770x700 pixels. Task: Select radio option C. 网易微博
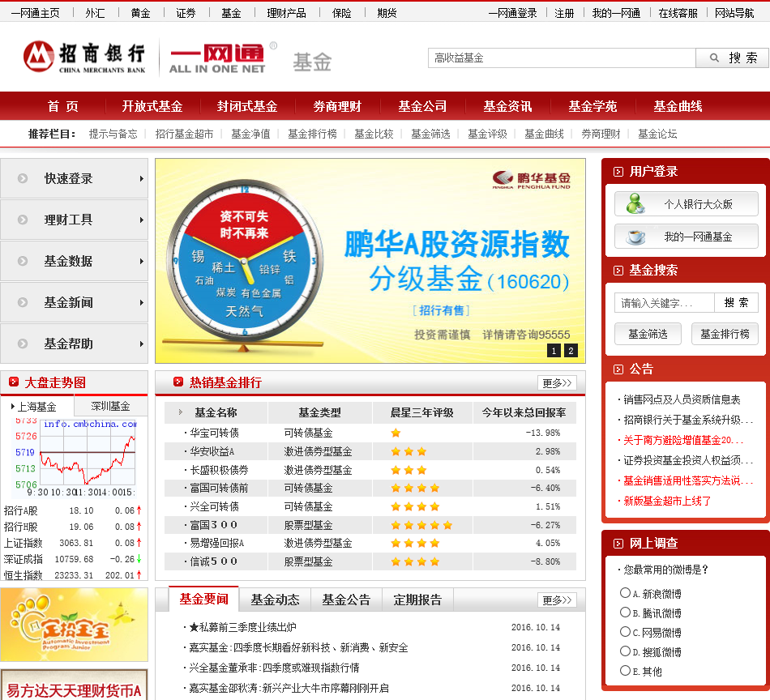[625, 632]
